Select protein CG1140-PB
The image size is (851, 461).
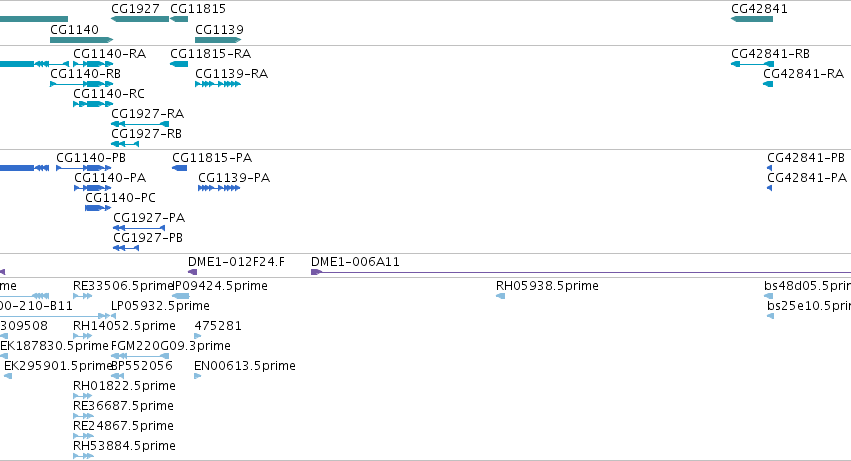coord(91,158)
